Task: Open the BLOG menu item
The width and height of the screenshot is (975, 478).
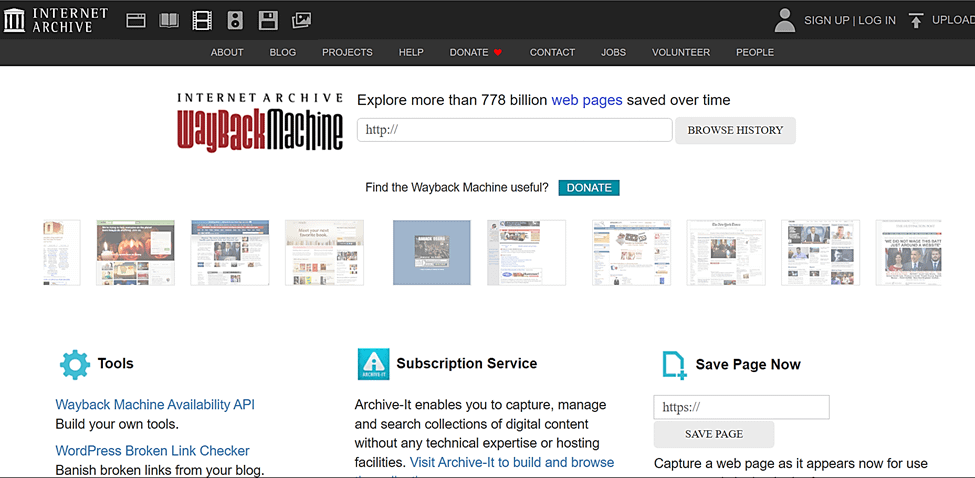Action: click(283, 52)
